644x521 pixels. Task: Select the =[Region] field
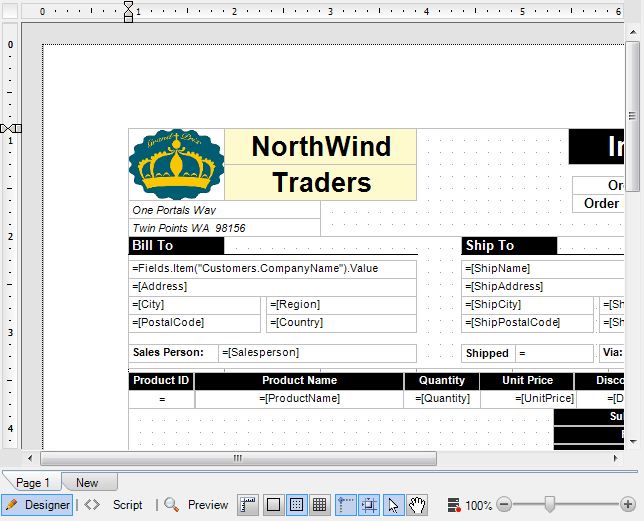point(341,305)
